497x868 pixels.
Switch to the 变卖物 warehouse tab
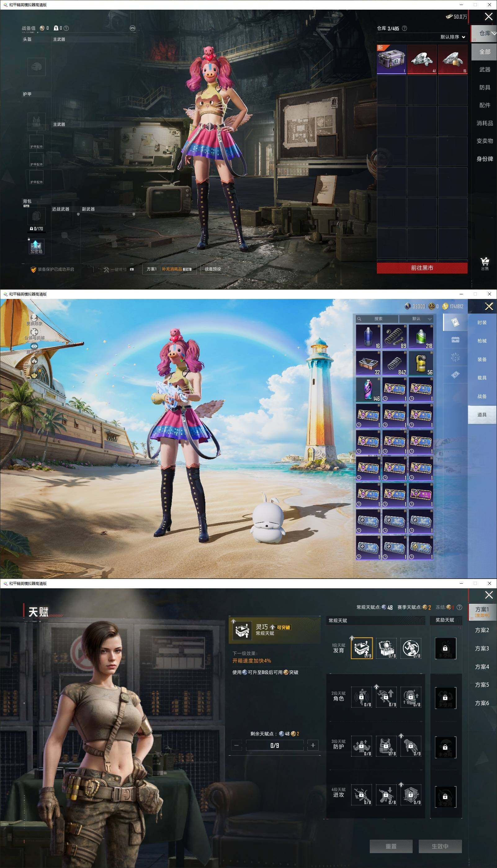click(484, 141)
